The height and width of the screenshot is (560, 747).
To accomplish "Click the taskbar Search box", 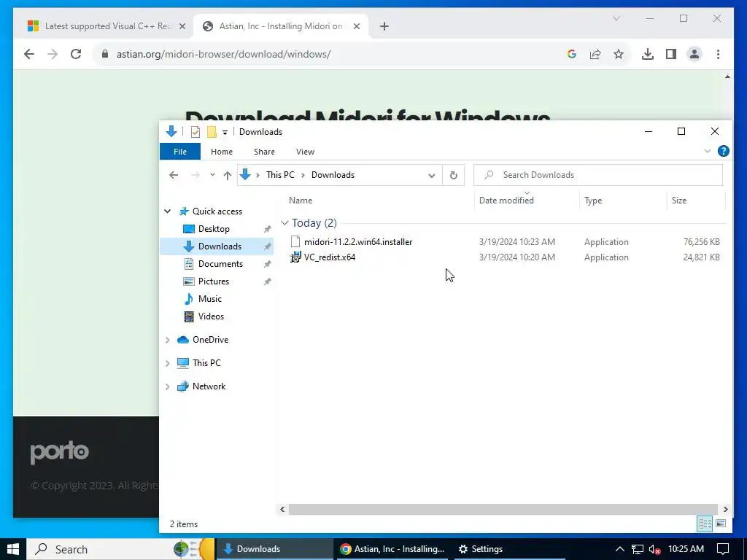I will (x=122, y=549).
